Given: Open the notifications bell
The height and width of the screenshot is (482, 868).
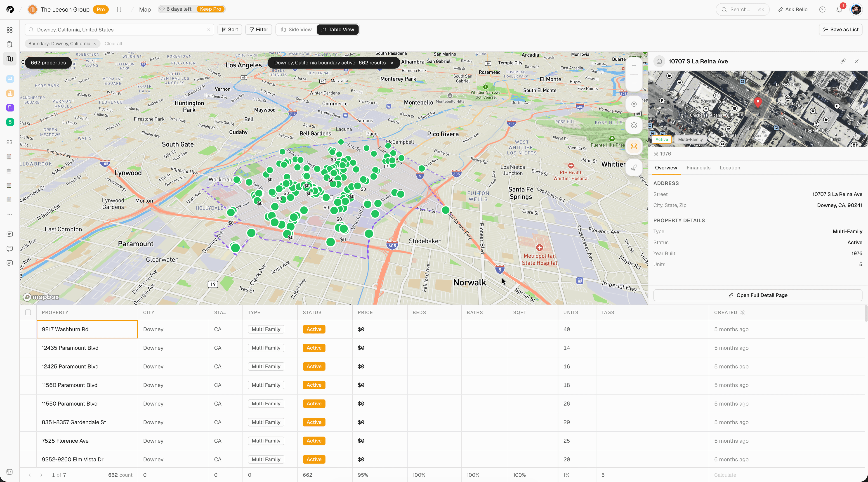Looking at the screenshot, I should click(x=839, y=9).
